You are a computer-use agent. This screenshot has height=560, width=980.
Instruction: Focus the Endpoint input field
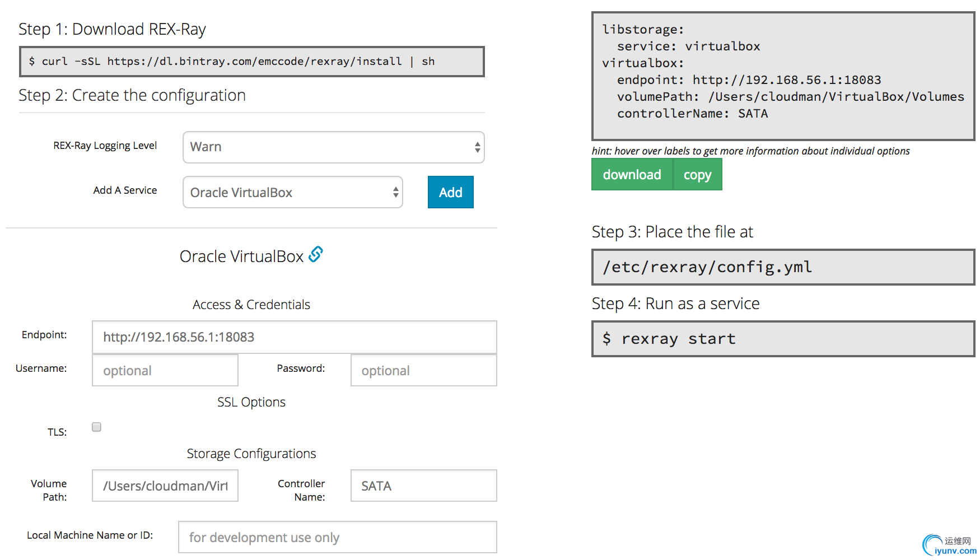[294, 337]
